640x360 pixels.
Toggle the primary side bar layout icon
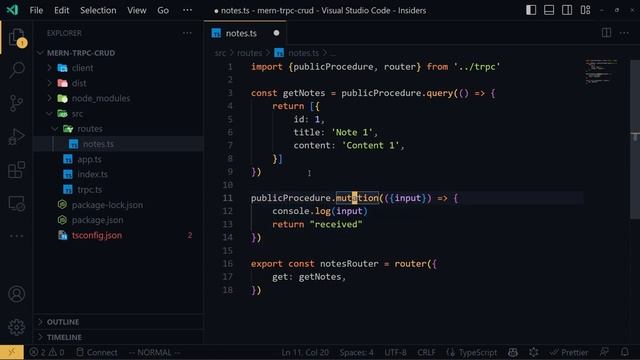point(531,10)
